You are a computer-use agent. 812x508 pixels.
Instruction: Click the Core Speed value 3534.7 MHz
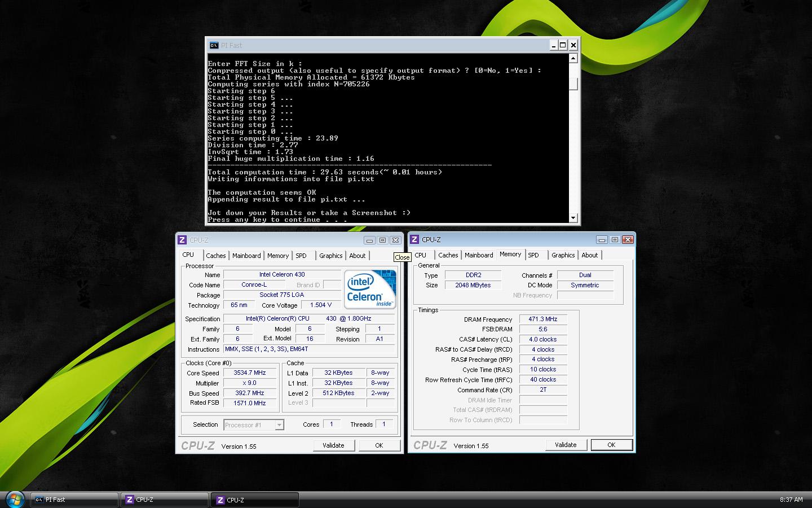point(250,373)
